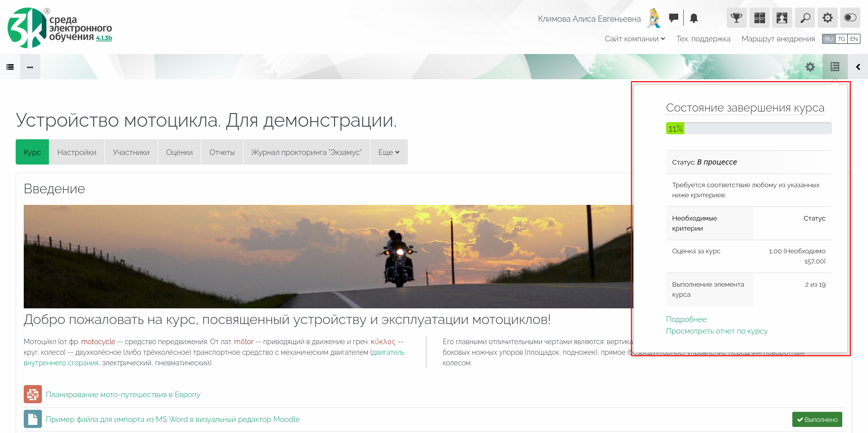Image resolution: width=868 pixels, height=433 pixels.
Task: Collapse the right sidebar with arrow
Action: (x=858, y=67)
